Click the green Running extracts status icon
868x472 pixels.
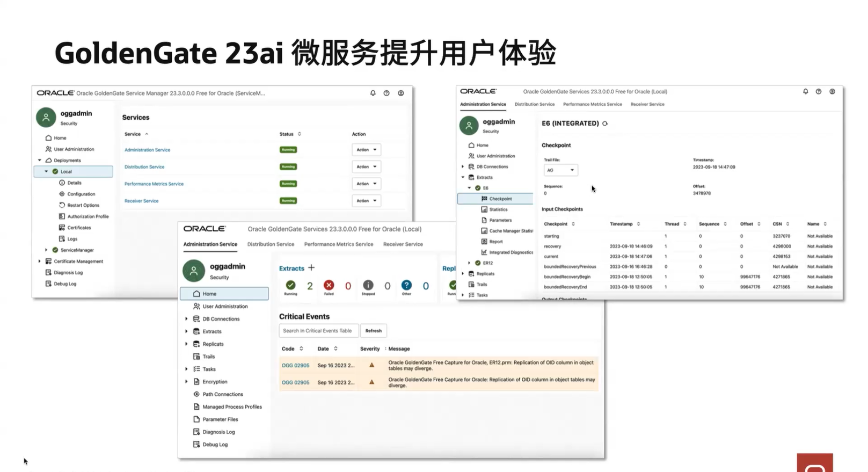click(x=290, y=285)
